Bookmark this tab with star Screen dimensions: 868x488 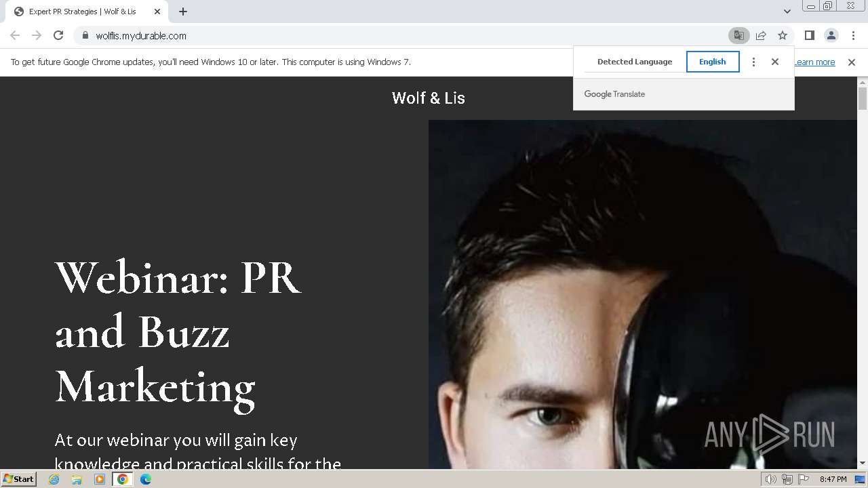point(783,35)
